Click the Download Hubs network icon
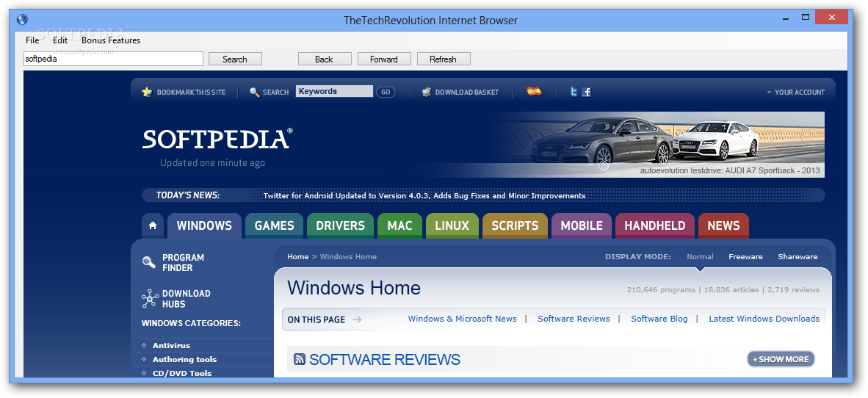868x398 pixels. click(150, 298)
